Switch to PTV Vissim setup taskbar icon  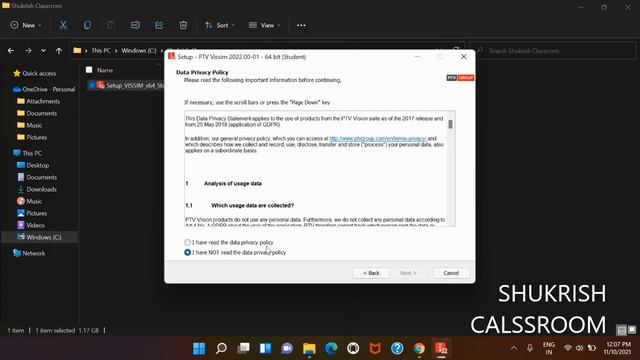tap(441, 349)
